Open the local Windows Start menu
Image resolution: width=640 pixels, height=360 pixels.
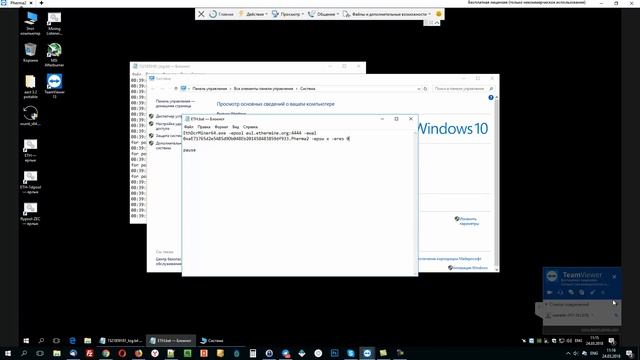tap(7, 353)
